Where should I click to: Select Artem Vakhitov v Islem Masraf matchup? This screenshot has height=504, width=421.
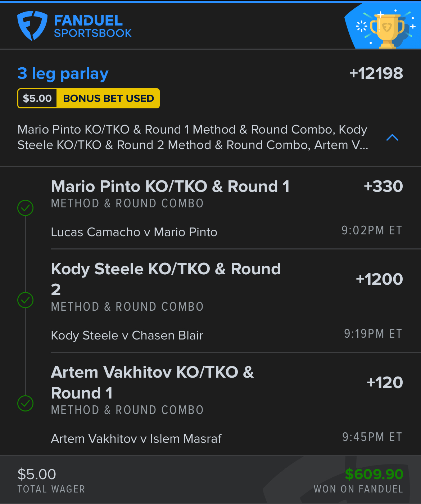tap(136, 439)
